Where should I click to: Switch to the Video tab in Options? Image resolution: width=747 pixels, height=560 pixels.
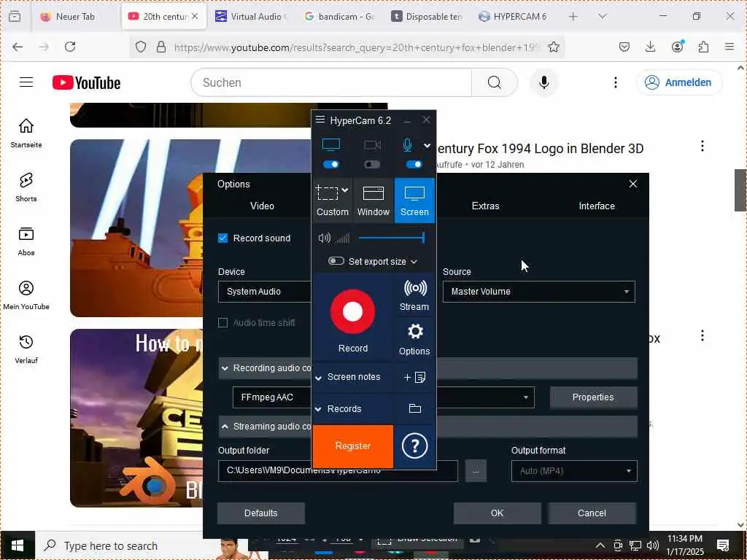(262, 206)
